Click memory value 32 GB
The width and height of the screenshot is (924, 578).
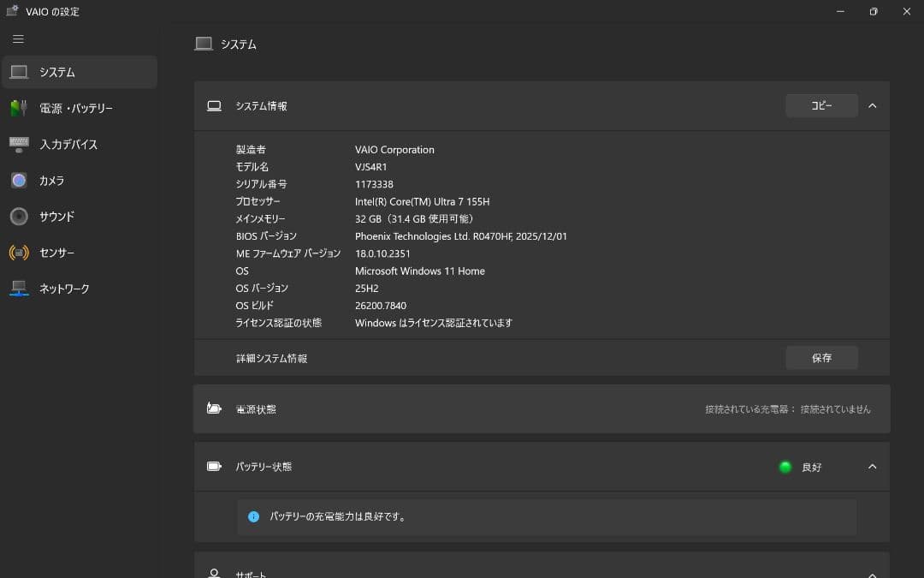[x=414, y=219]
